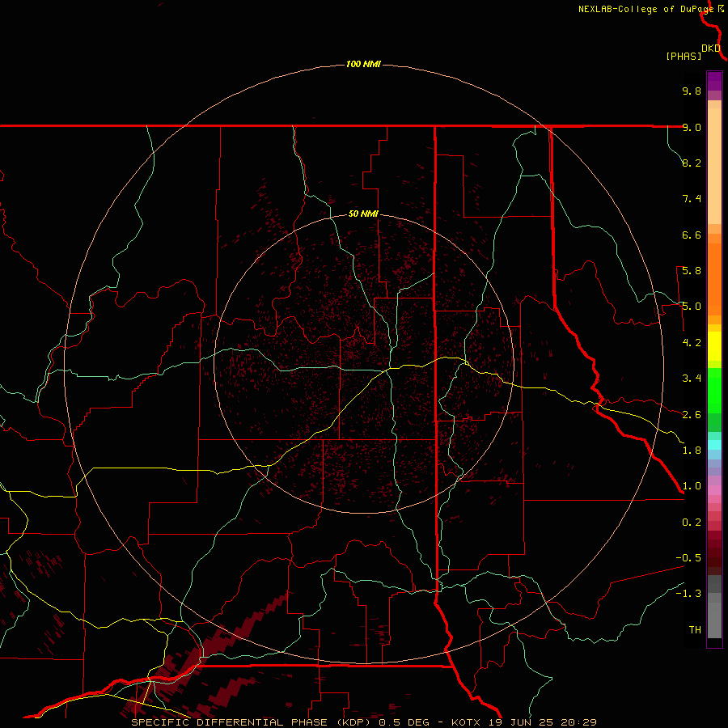Click the 9.0 legend value
The height and width of the screenshot is (728, 728).
[x=692, y=127]
